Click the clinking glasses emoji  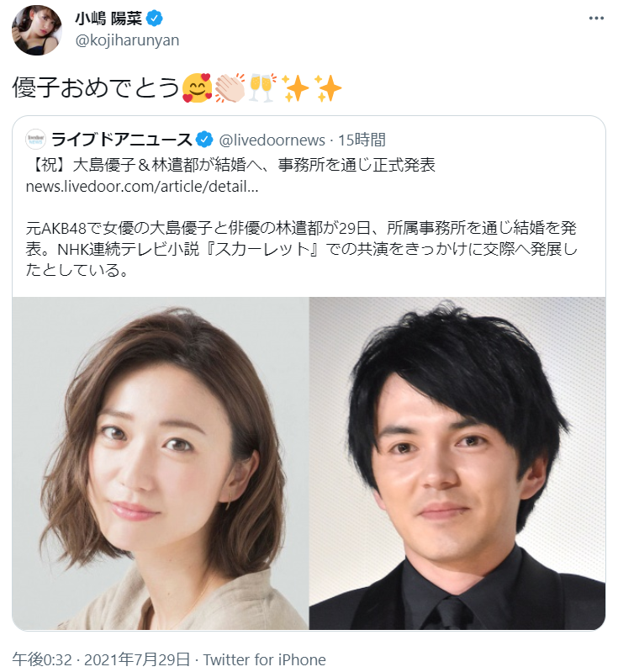[x=262, y=87]
